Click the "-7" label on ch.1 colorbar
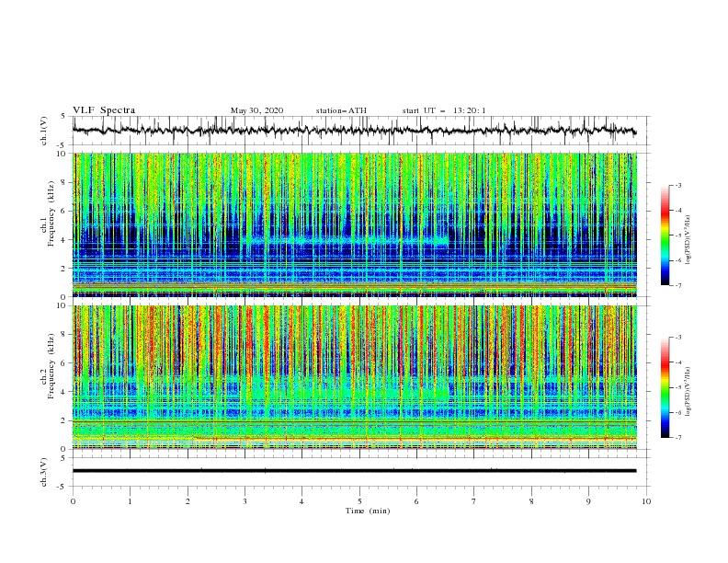Viewport: 728px width, 563px height. [x=677, y=285]
